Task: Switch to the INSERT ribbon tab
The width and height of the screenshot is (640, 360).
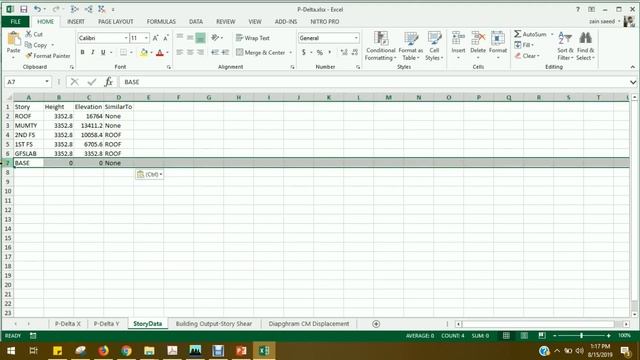Action: click(76, 22)
